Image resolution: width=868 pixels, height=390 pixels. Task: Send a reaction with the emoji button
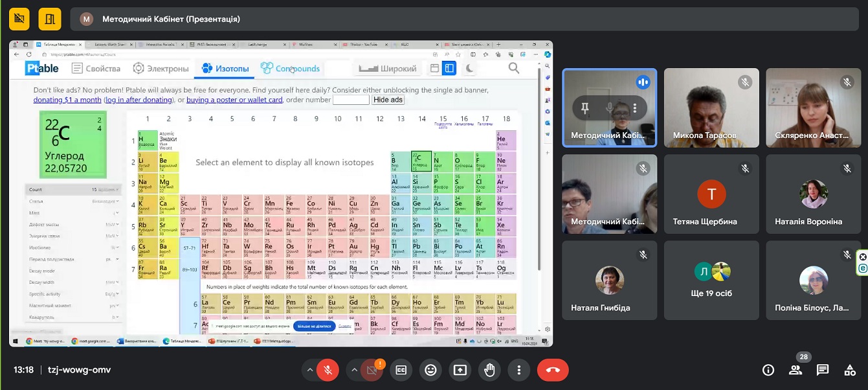430,370
